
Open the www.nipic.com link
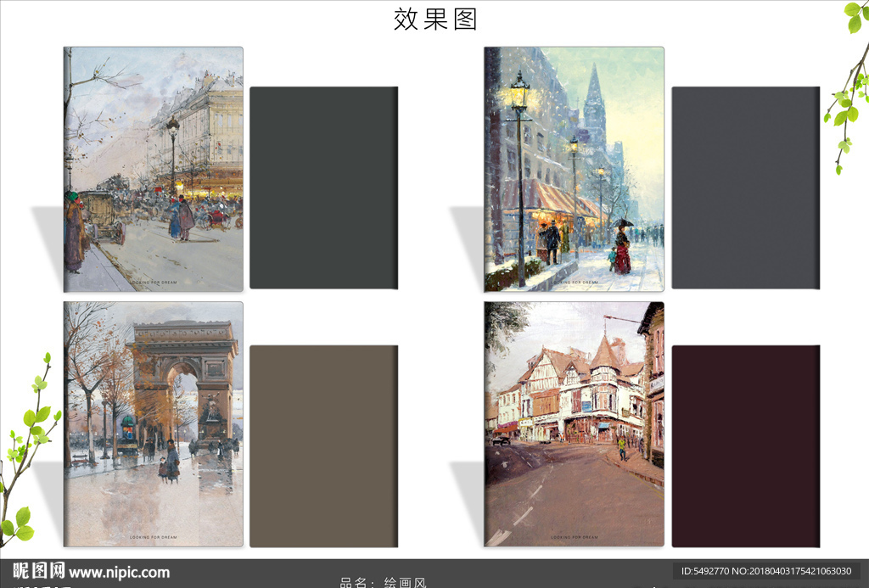click(120, 572)
